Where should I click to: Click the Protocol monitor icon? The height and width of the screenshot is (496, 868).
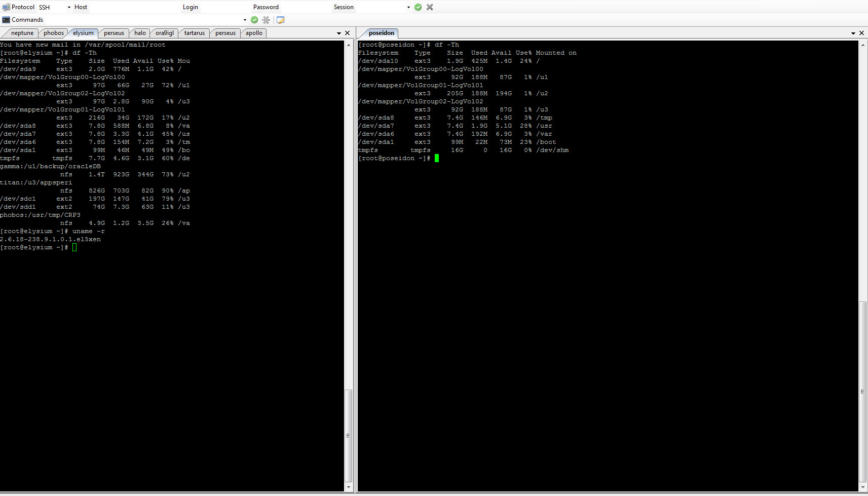pos(6,7)
